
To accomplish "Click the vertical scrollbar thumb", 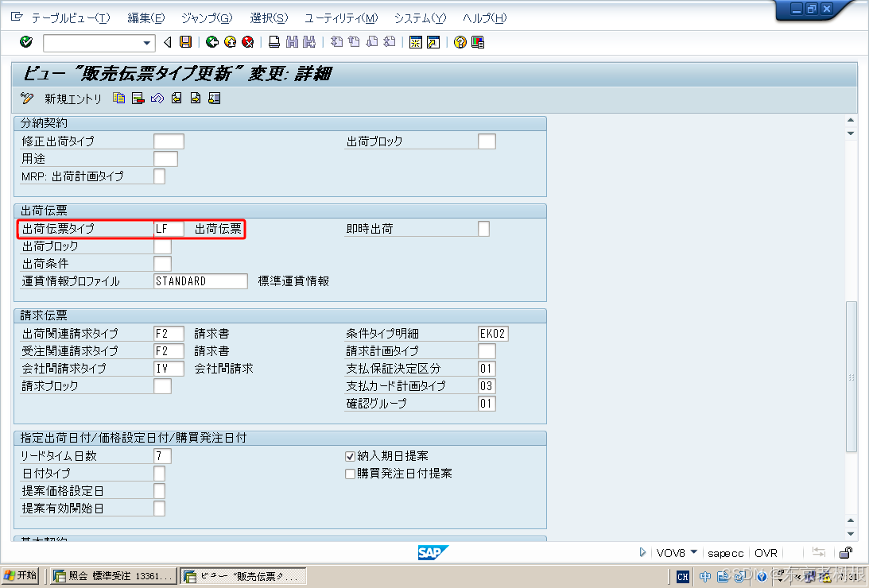I will pyautogui.click(x=852, y=377).
